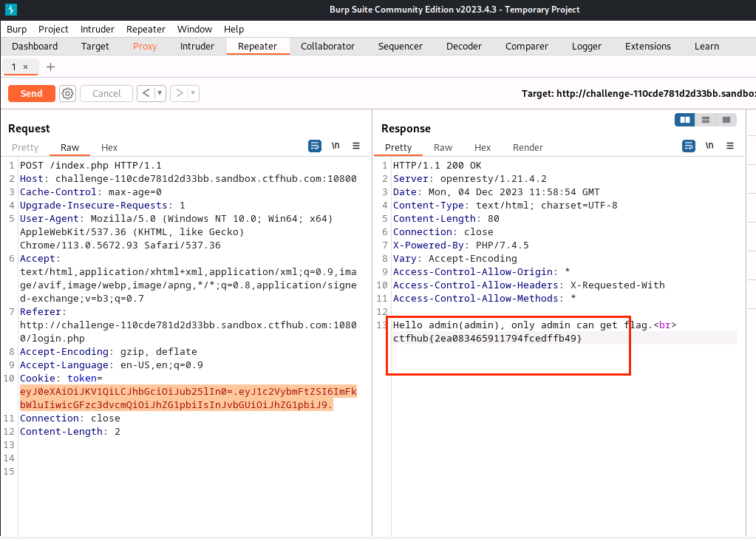
Task: Open the Response pane options menu
Action: coord(730,146)
